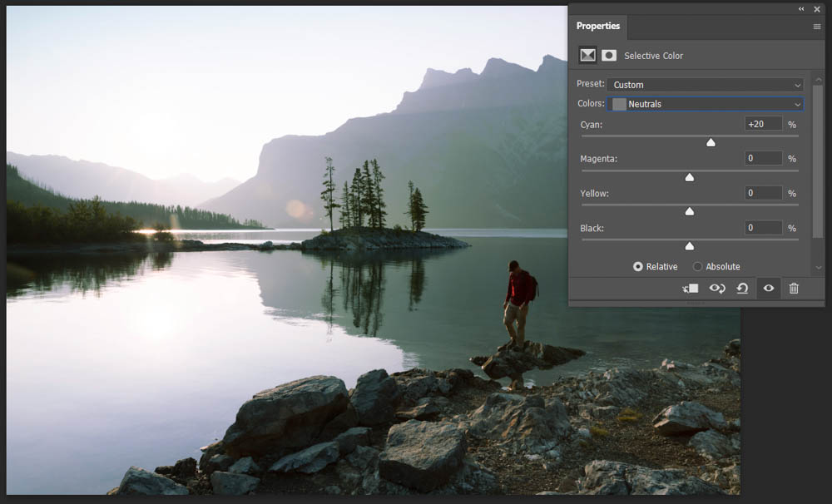Click the Colors label

tap(591, 103)
